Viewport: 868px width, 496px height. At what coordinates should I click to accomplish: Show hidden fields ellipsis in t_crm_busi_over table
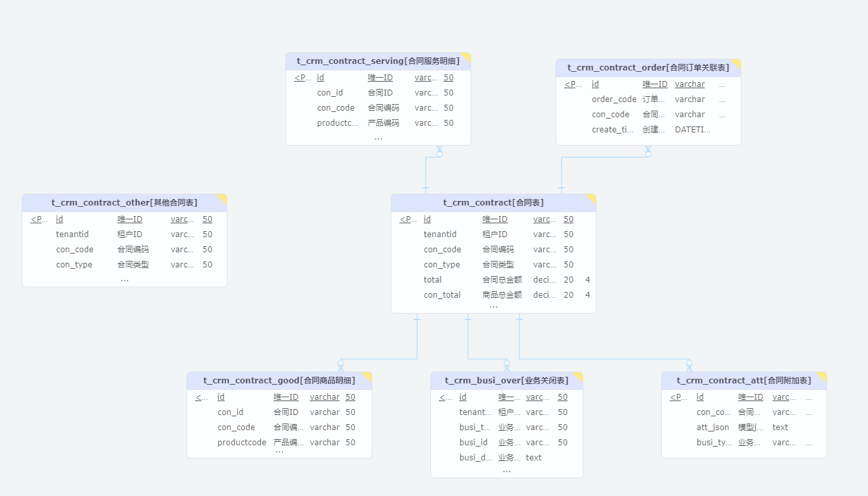pos(507,471)
